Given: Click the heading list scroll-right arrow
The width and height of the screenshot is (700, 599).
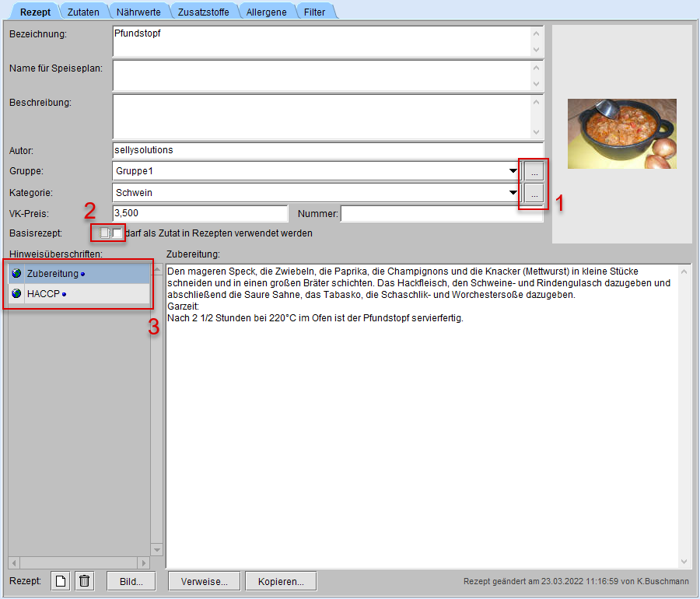Looking at the screenshot, I should 144,563.
